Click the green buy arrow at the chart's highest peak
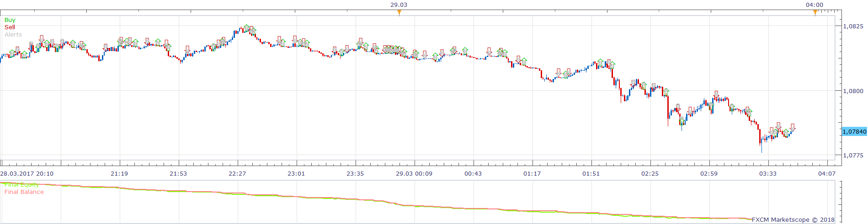The image size is (868, 224). point(247,27)
